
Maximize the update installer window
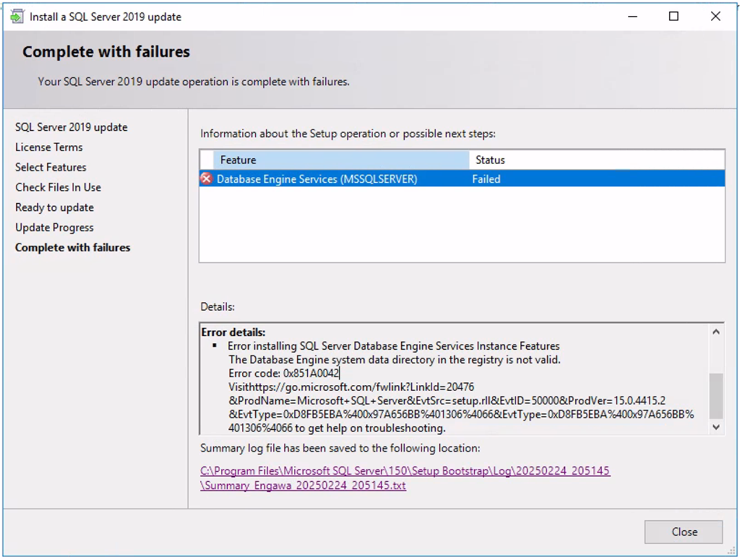tap(673, 16)
